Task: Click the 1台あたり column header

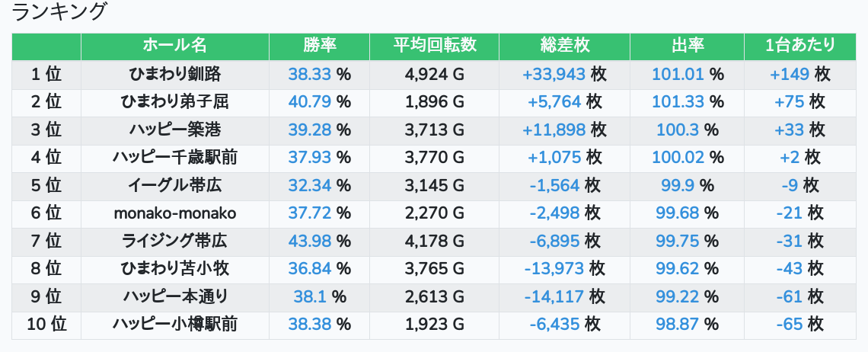Action: tap(800, 46)
